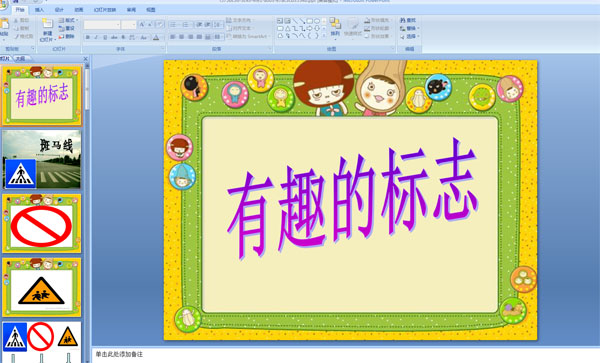Screen dimensions: 600x363
Task: Click the Arrange (排列) icon in the Drawing group
Action: (335, 24)
